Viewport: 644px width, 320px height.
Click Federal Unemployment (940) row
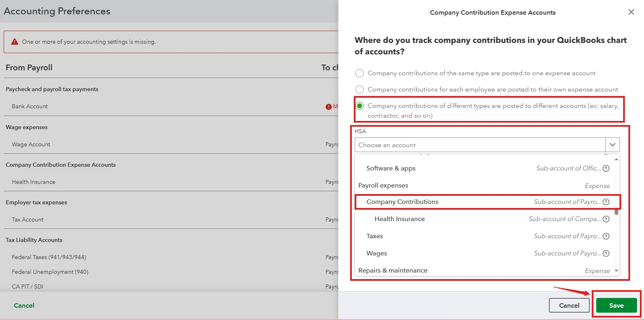click(171, 272)
